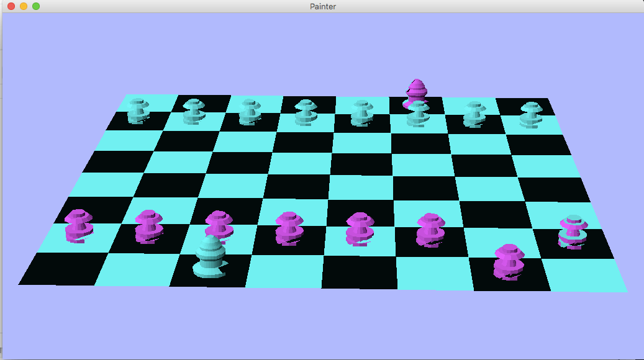Click the fifth magenta pawn from the left

point(360,230)
